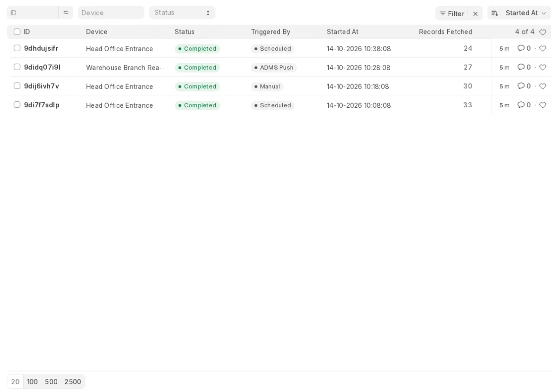
Task: Clear filters with the X icon
Action: click(x=475, y=13)
